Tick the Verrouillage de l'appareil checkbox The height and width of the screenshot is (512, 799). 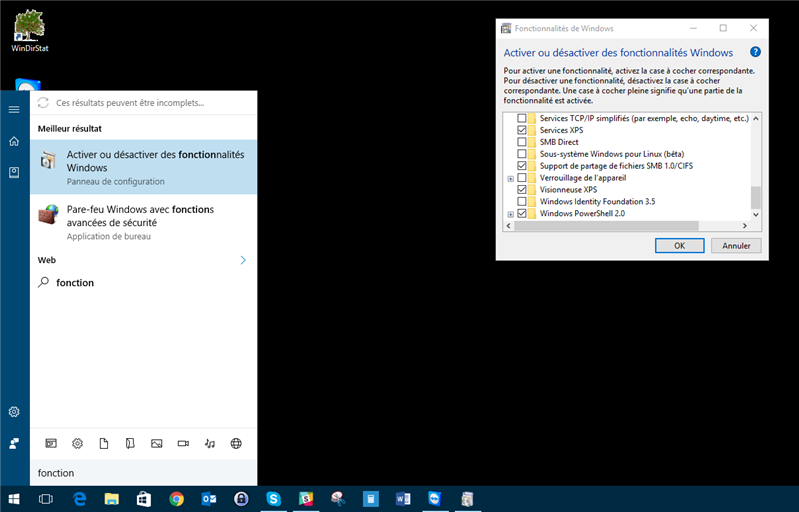522,178
